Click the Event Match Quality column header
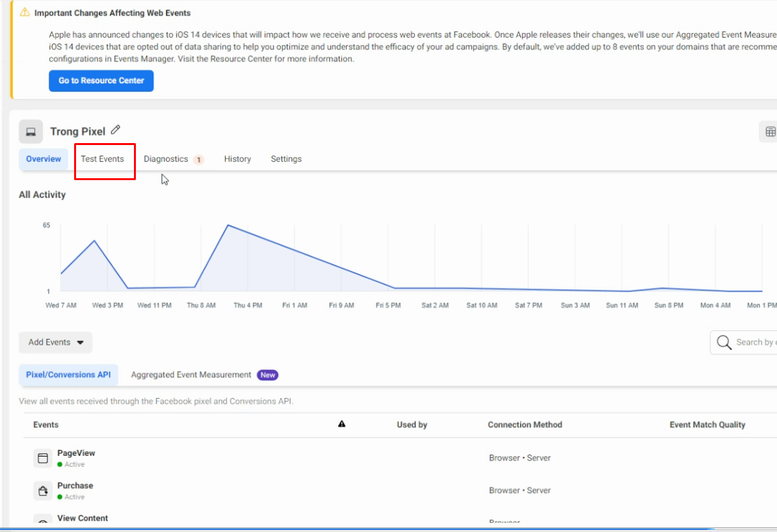Image resolution: width=777 pixels, height=532 pixels. [x=707, y=425]
